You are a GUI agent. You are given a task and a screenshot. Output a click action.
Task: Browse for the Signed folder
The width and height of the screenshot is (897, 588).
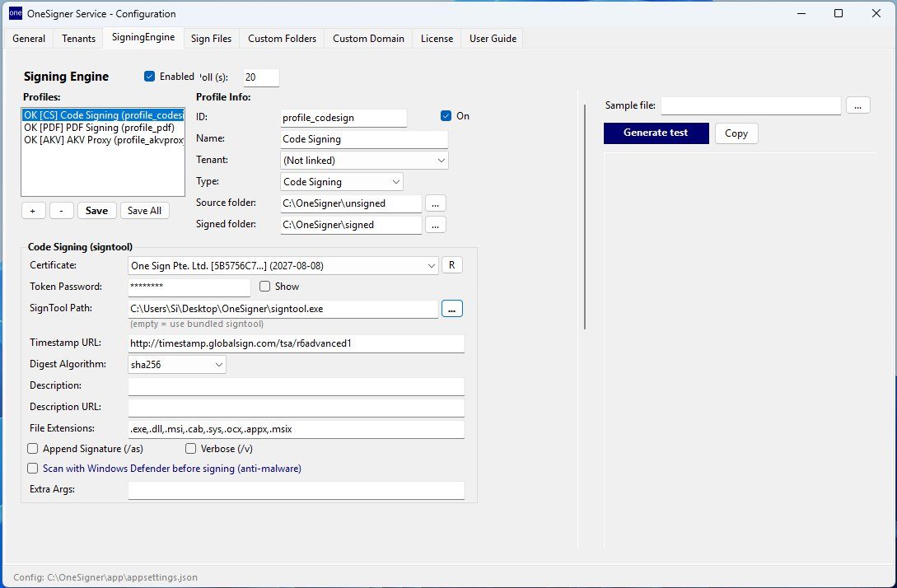coord(435,225)
